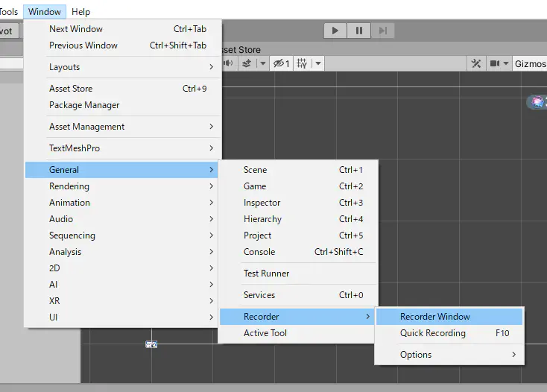Open the Help menu

[x=80, y=12]
